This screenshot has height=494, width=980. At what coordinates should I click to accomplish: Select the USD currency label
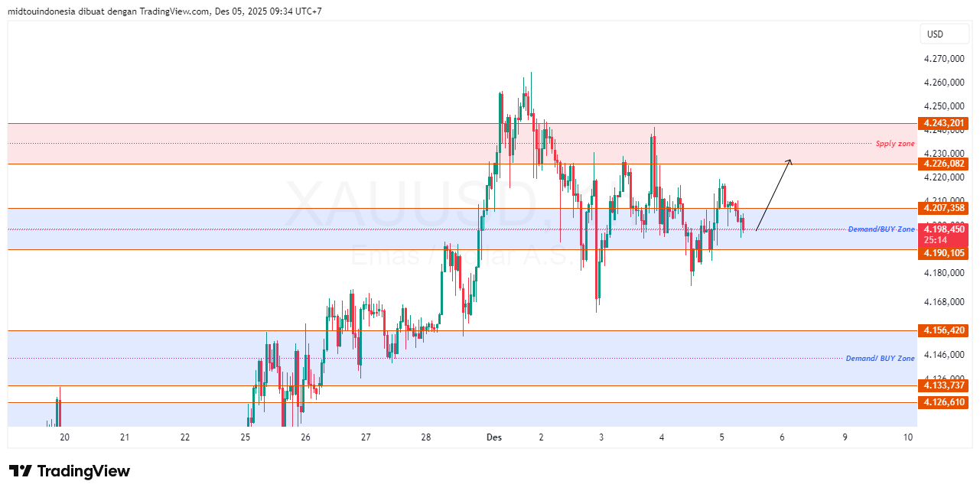(x=943, y=34)
